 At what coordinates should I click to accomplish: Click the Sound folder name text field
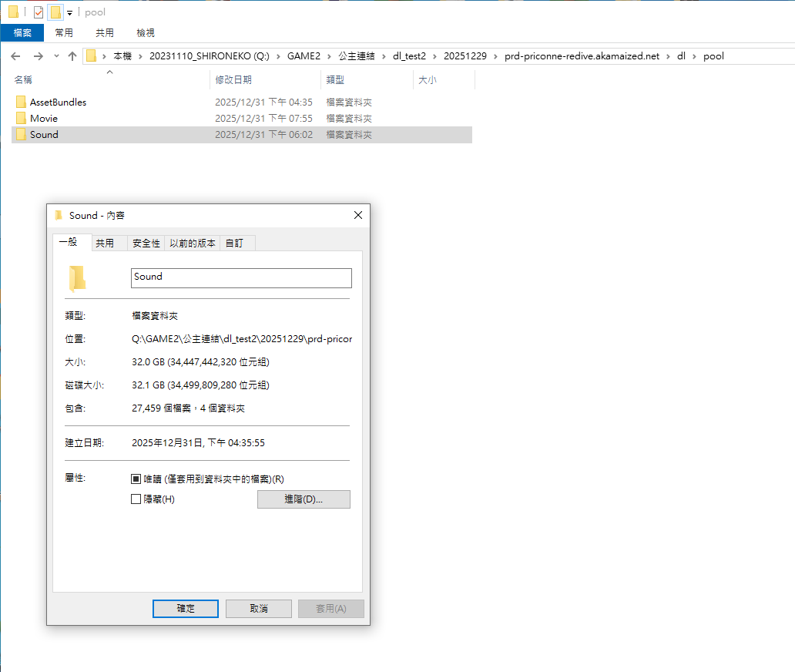[x=241, y=277]
